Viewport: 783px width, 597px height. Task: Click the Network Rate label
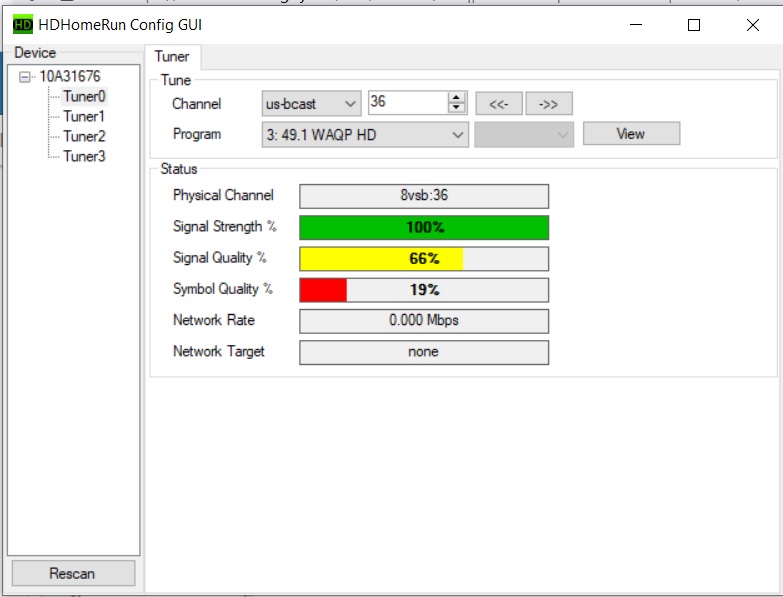214,320
